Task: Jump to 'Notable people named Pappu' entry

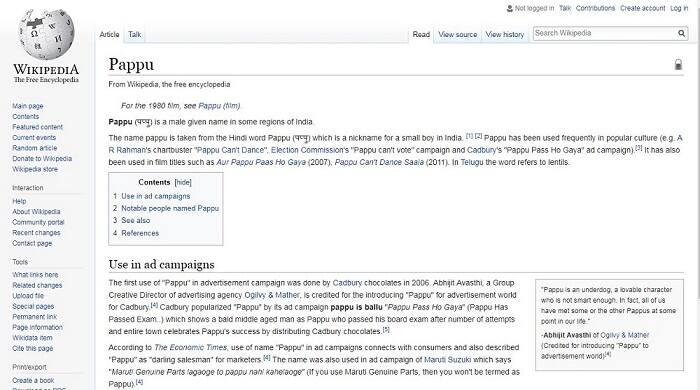Action: pyautogui.click(x=170, y=208)
